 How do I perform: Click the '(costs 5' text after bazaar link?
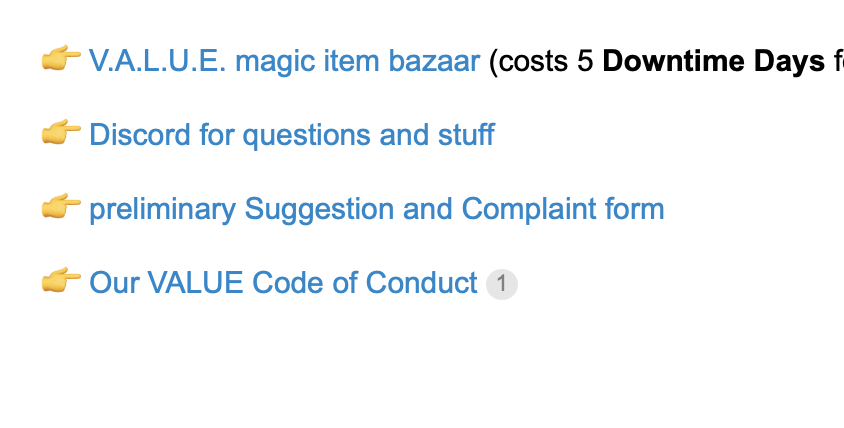(541, 61)
